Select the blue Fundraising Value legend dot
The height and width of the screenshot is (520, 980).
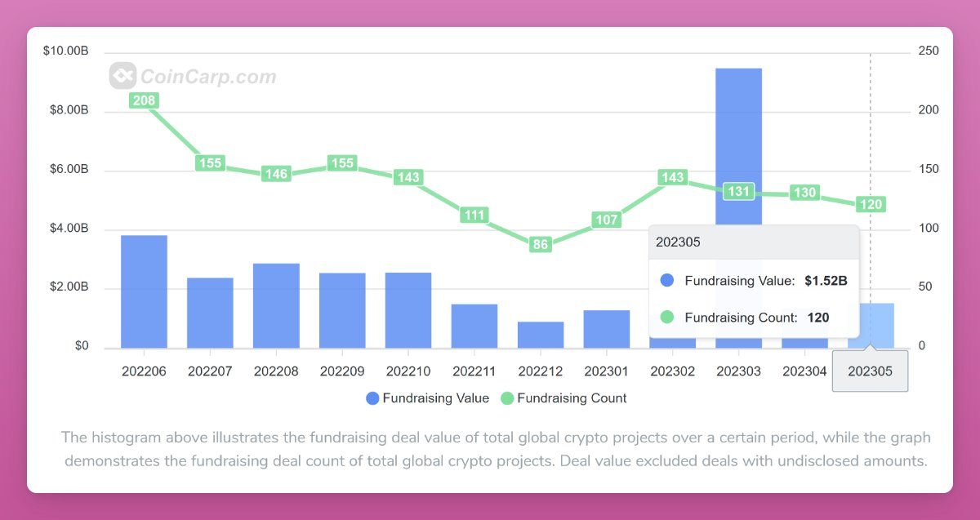click(372, 398)
